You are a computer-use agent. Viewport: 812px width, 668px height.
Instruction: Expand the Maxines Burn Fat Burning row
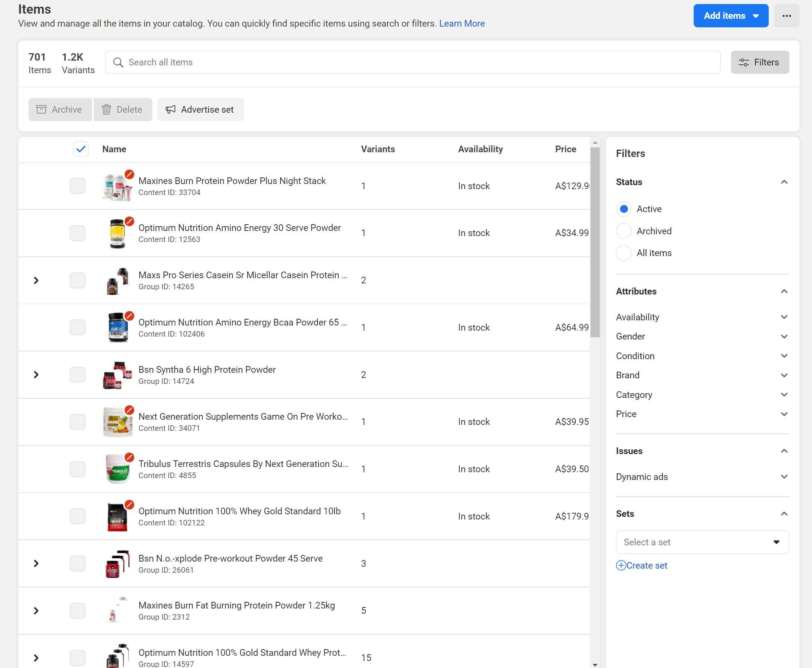pyautogui.click(x=37, y=610)
